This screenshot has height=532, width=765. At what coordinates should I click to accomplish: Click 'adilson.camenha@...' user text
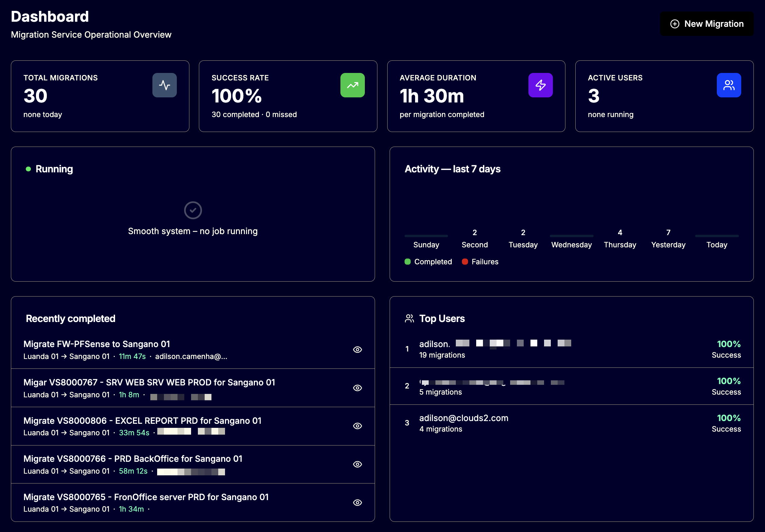pyautogui.click(x=191, y=356)
